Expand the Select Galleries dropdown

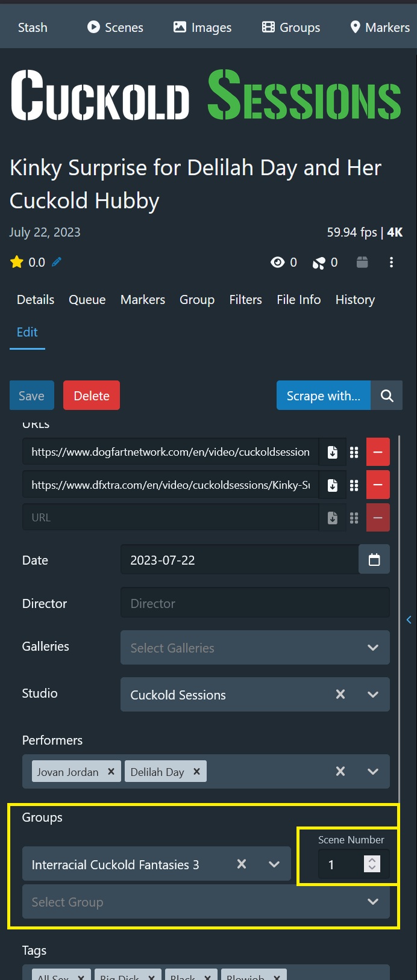(x=373, y=648)
